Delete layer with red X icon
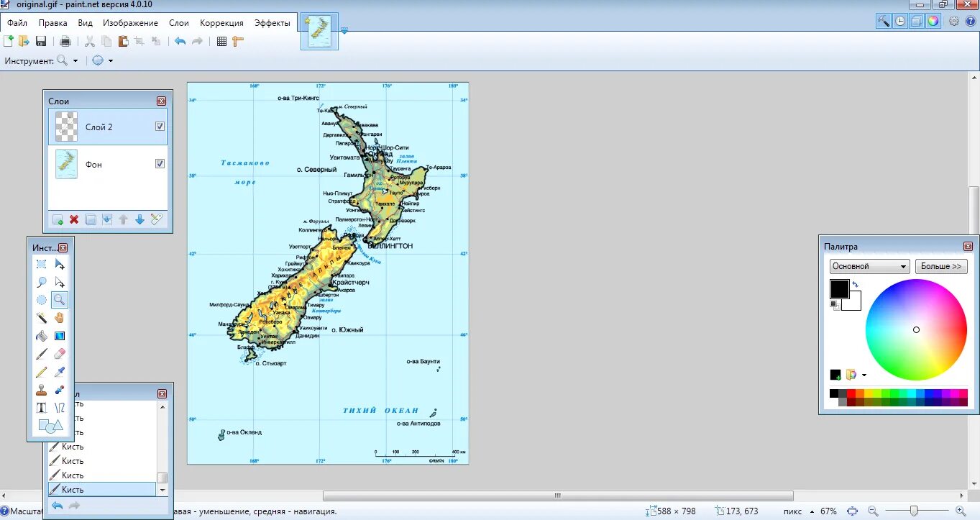 74,219
